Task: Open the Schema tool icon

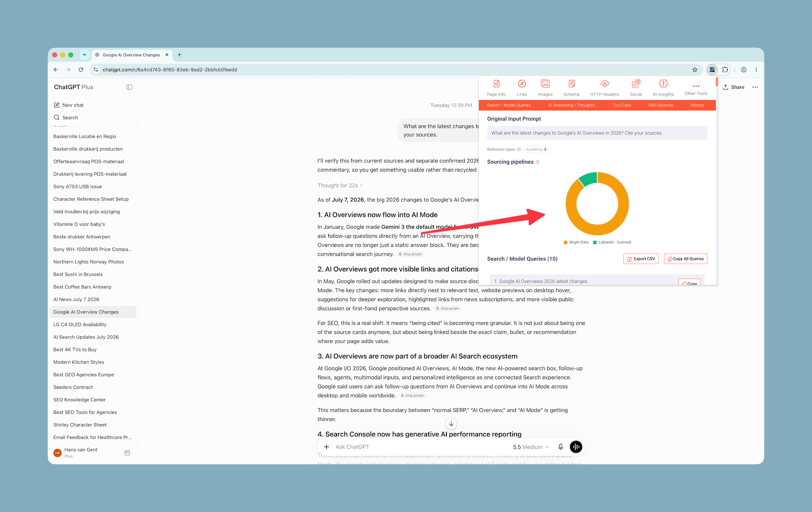Action: point(571,84)
